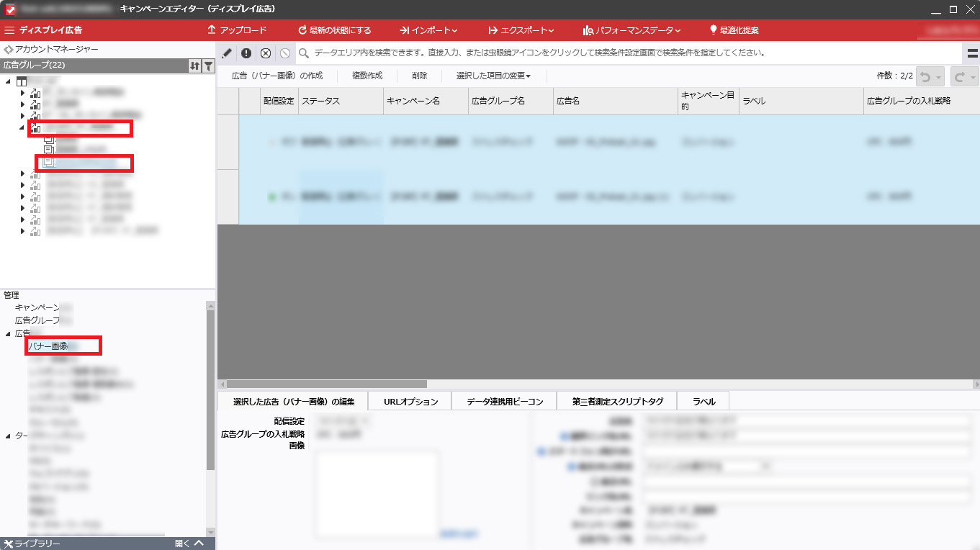This screenshot has width=980, height=550.
Task: Click the circled X filter icon
Action: [x=266, y=53]
